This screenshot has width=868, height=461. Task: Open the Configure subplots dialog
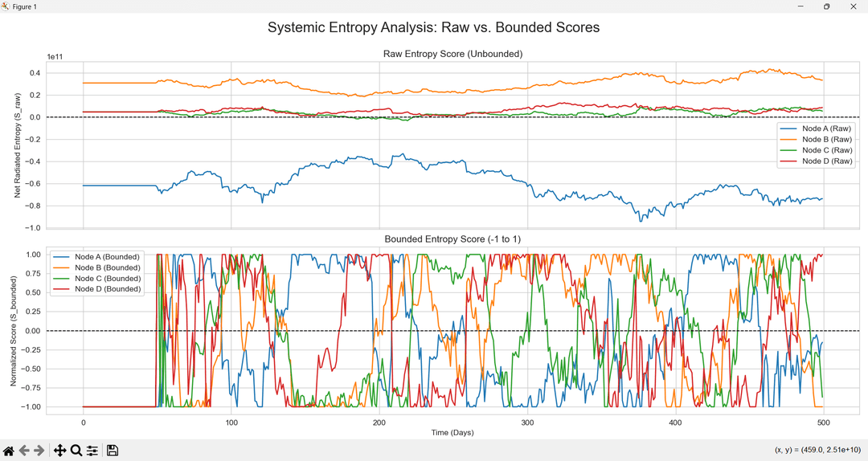[92, 451]
